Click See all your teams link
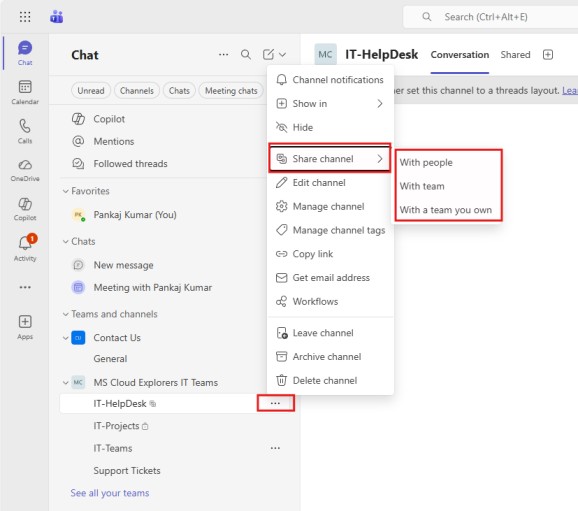Viewport: 578px width, 511px height. [110, 493]
